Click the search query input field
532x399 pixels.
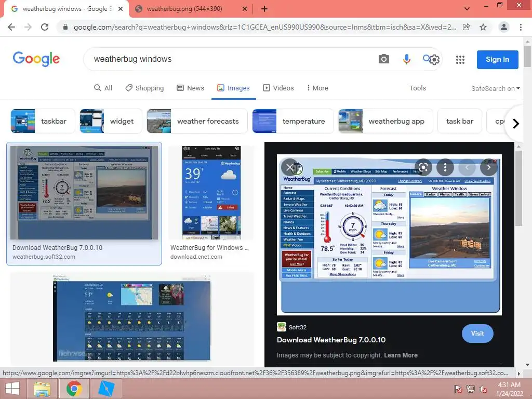[x=231, y=59]
